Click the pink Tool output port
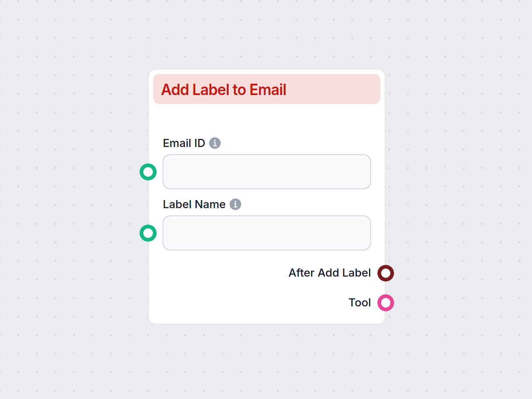Viewport: 532px width, 399px height. click(x=385, y=302)
